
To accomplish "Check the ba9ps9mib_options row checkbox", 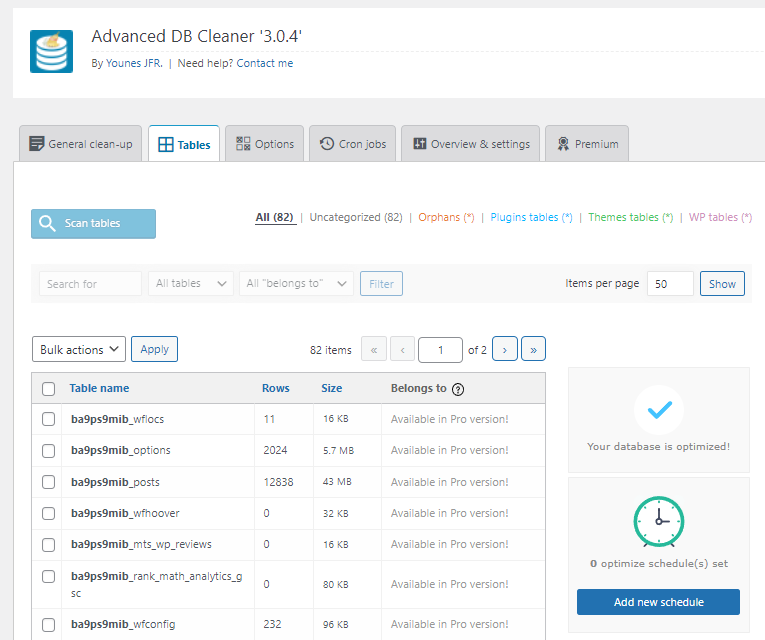I will tap(48, 450).
